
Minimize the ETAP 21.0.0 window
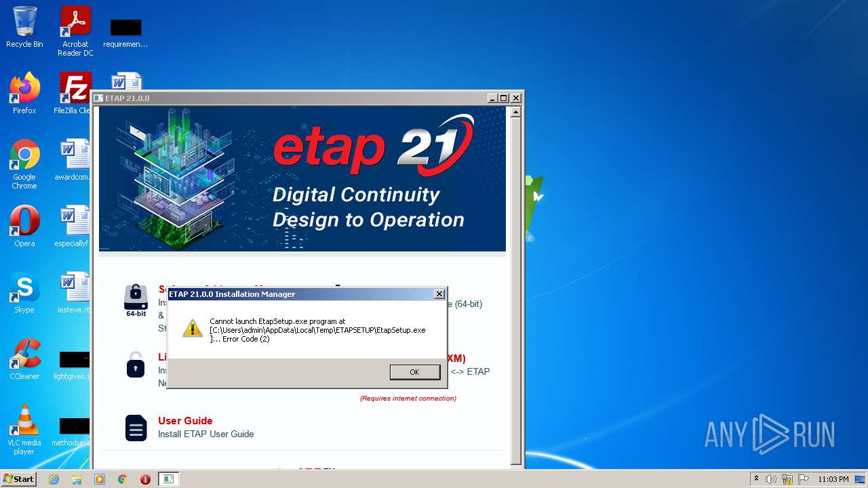point(492,98)
